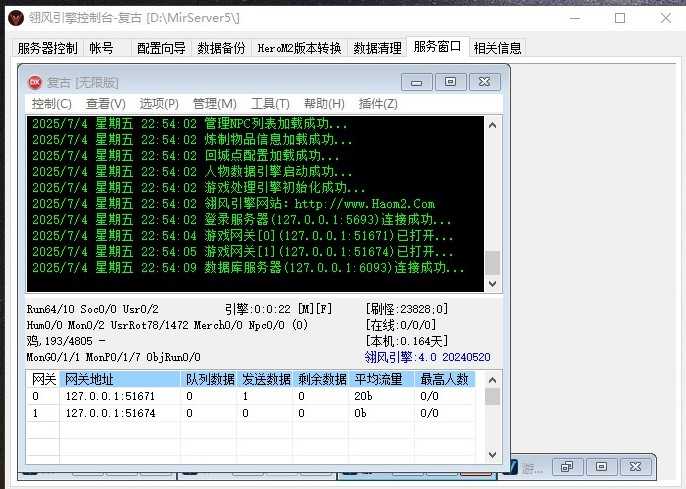Switch to the 数据备份 tab
The width and height of the screenshot is (686, 489).
[x=221, y=48]
